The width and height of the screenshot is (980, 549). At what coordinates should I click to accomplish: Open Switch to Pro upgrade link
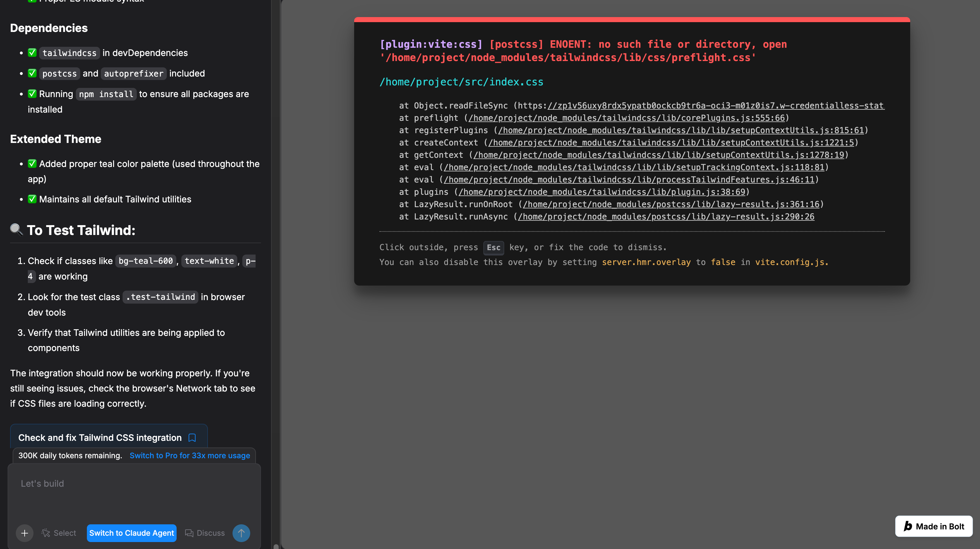(190, 455)
